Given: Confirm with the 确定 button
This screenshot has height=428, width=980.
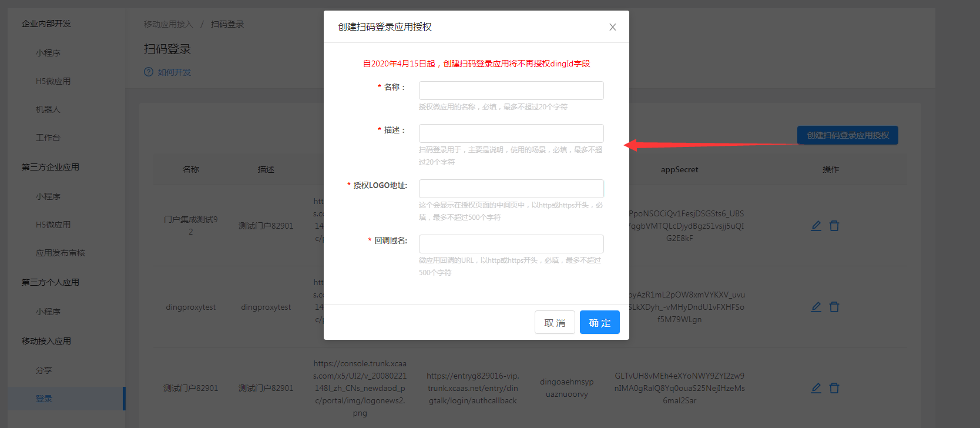Looking at the screenshot, I should pyautogui.click(x=600, y=322).
